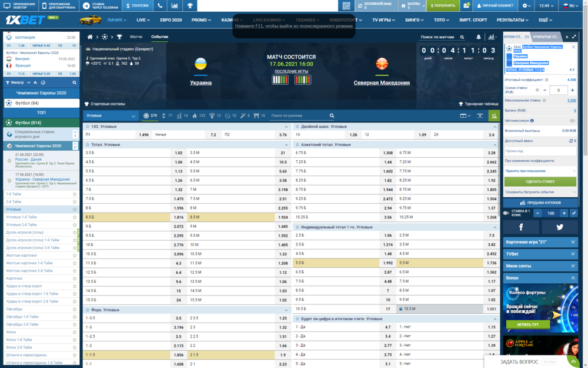Open the Турнирная таблица link

(479, 104)
